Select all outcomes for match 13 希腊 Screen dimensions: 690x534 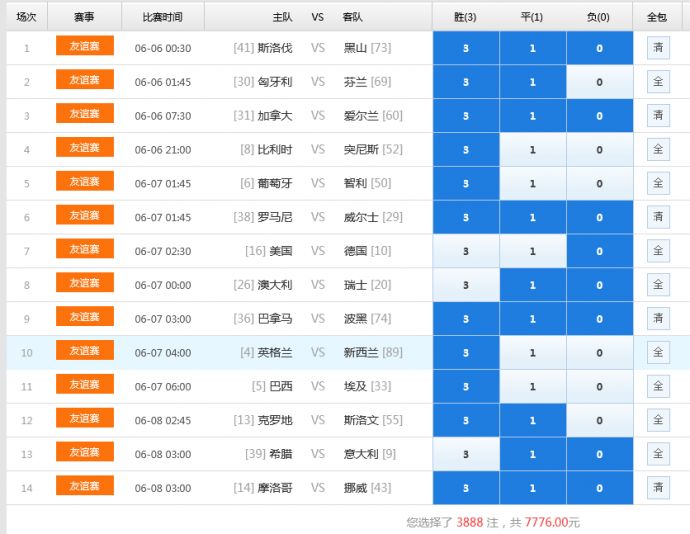658,454
